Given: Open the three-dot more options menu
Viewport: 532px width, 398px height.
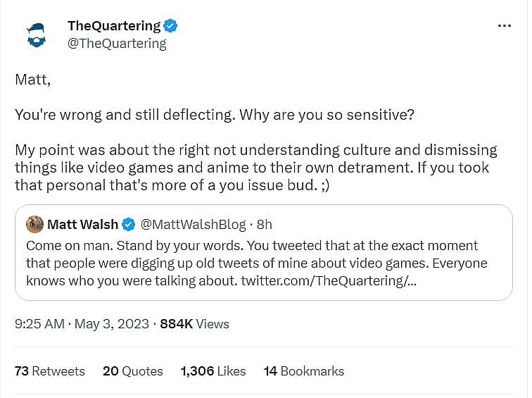Looking at the screenshot, I should pyautogui.click(x=504, y=26).
